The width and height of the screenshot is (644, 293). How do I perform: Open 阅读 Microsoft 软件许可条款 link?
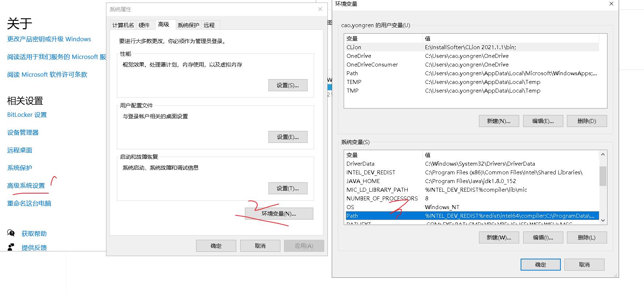coord(47,75)
